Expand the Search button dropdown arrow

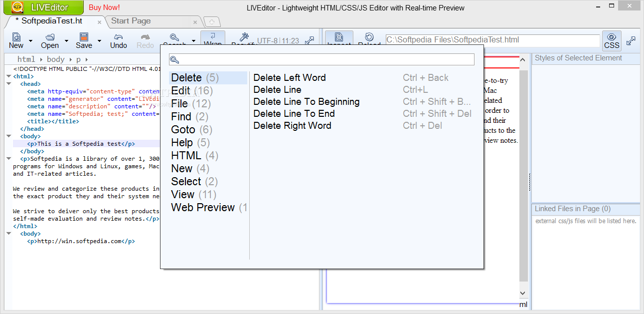point(193,41)
